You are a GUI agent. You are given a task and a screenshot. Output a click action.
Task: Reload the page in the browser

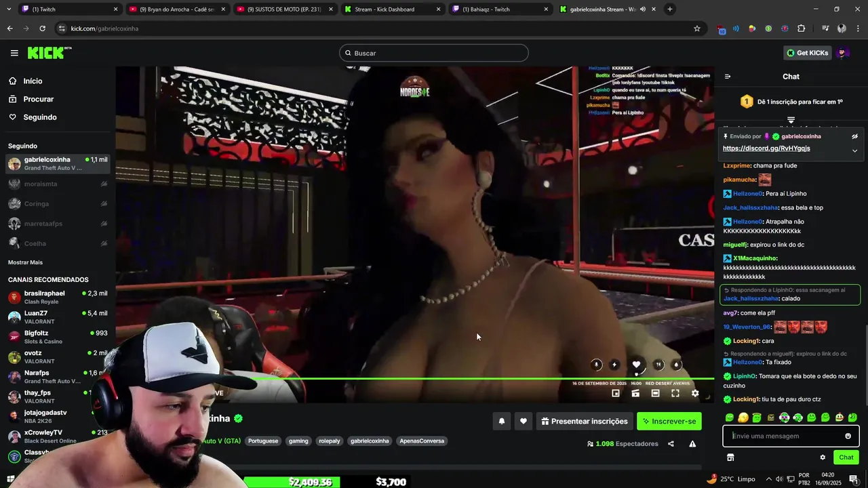click(42, 28)
